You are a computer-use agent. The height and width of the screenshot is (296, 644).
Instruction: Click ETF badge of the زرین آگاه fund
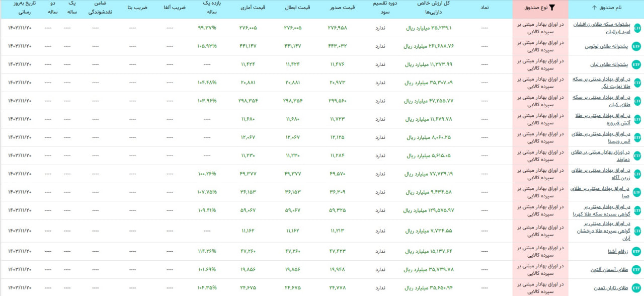coord(637,174)
